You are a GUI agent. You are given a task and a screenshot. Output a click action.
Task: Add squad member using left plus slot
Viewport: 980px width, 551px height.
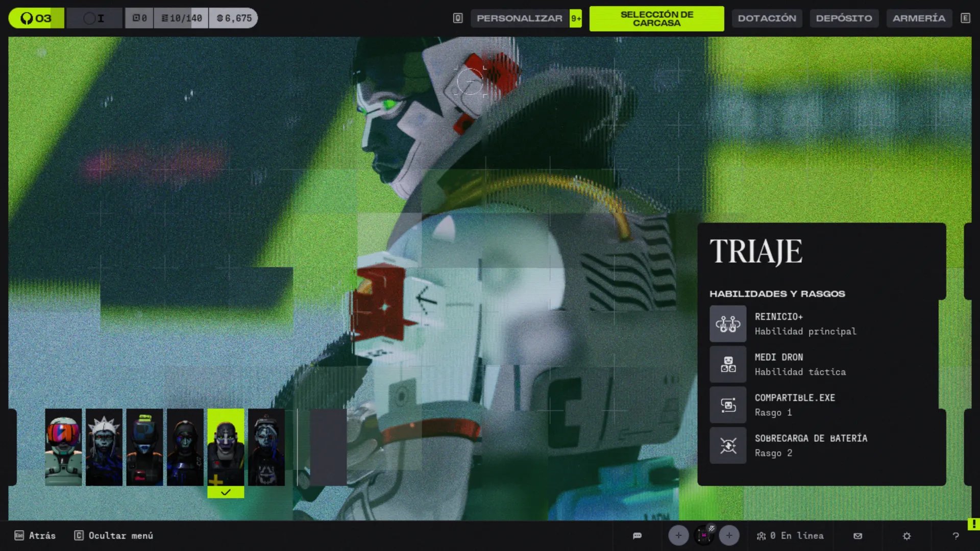tap(678, 535)
